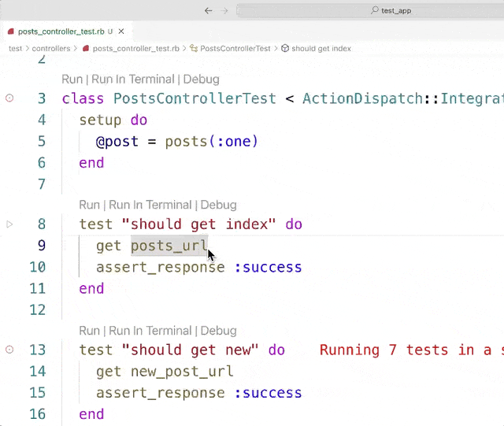Go forward with the right arrow

[x=224, y=11]
